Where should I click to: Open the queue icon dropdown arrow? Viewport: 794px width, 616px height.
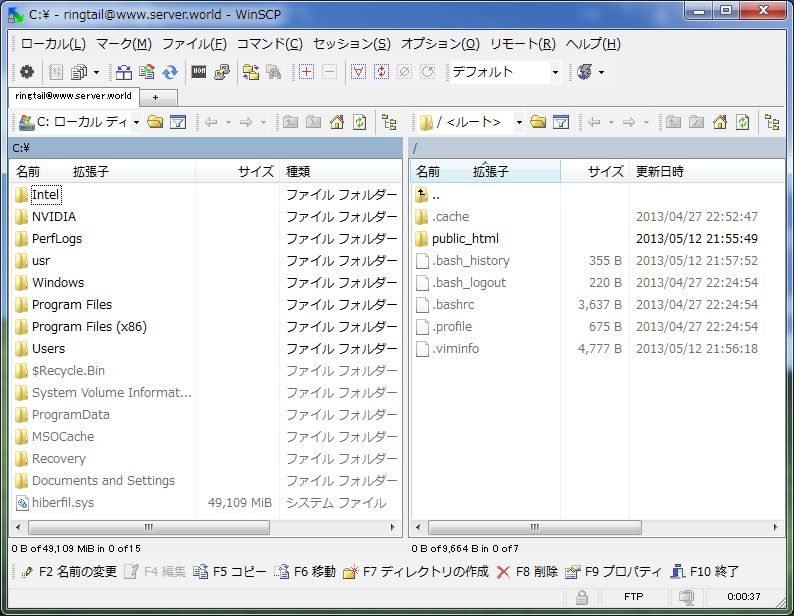pyautogui.click(x=96, y=72)
